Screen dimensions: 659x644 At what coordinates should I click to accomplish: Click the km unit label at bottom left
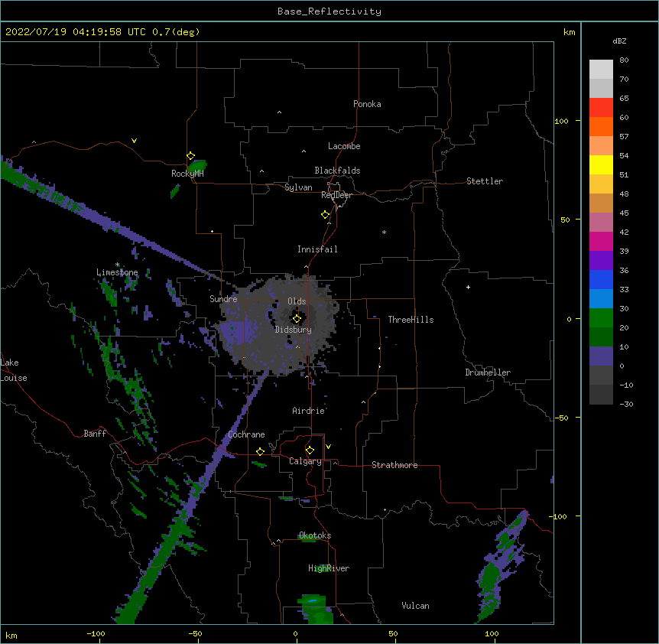11,636
